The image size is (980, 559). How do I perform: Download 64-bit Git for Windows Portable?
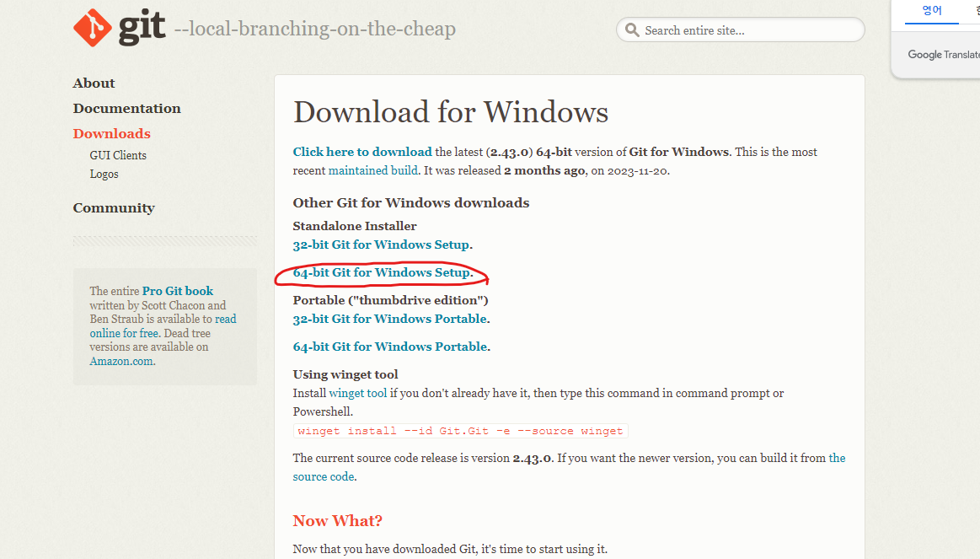click(390, 347)
